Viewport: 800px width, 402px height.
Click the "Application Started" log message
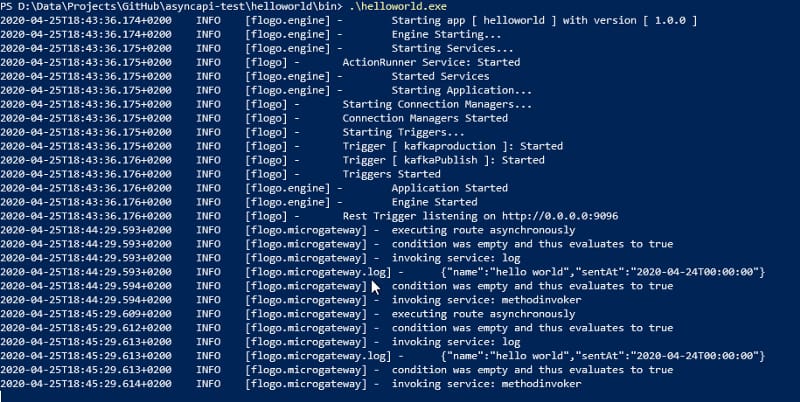point(450,187)
